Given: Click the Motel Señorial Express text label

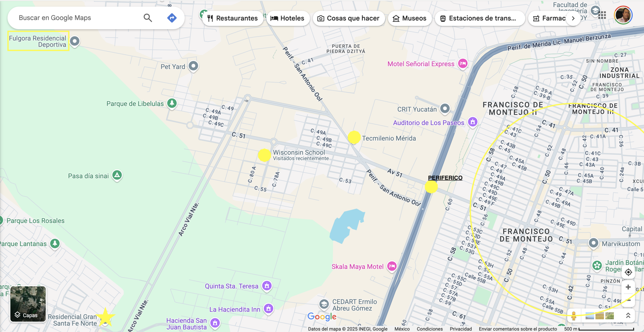Looking at the screenshot, I should pos(421,64).
